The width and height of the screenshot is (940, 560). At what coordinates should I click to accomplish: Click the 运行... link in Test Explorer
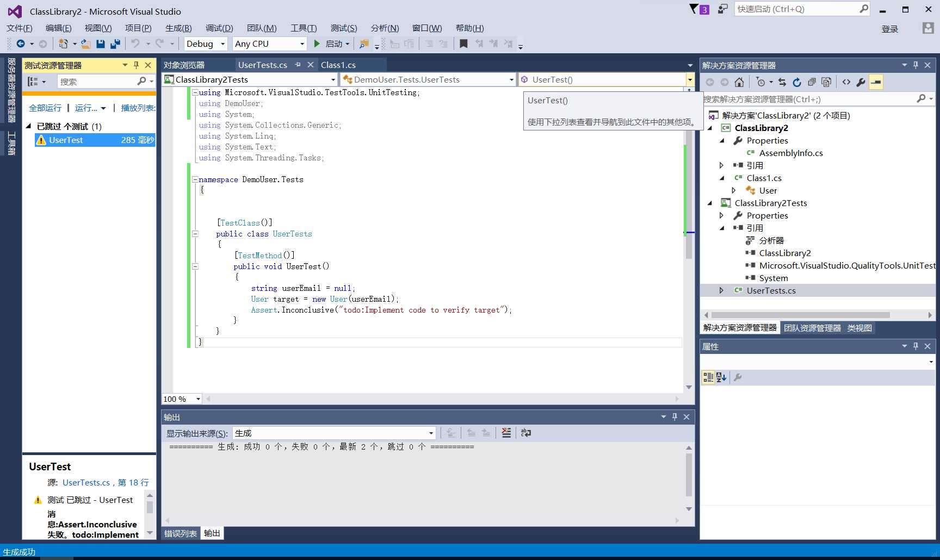(86, 108)
